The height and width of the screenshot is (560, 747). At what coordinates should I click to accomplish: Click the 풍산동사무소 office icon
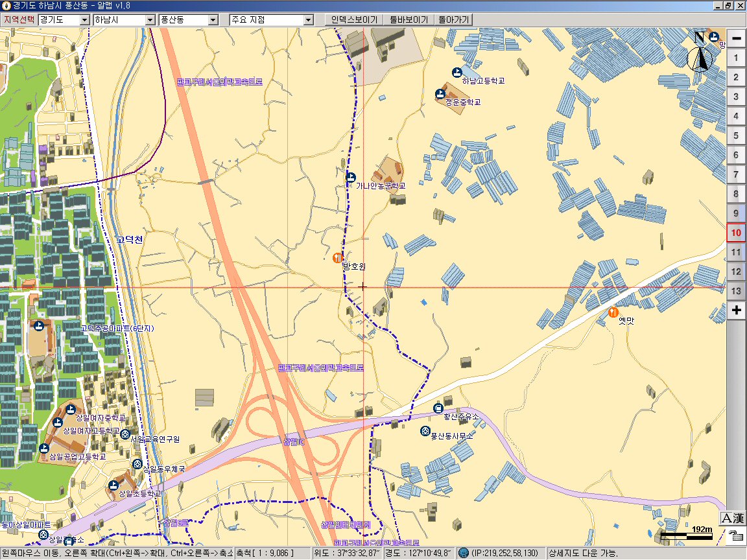pyautogui.click(x=425, y=431)
